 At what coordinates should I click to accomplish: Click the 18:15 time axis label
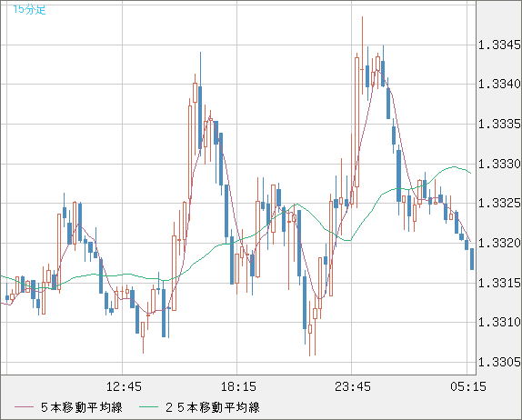click(238, 386)
